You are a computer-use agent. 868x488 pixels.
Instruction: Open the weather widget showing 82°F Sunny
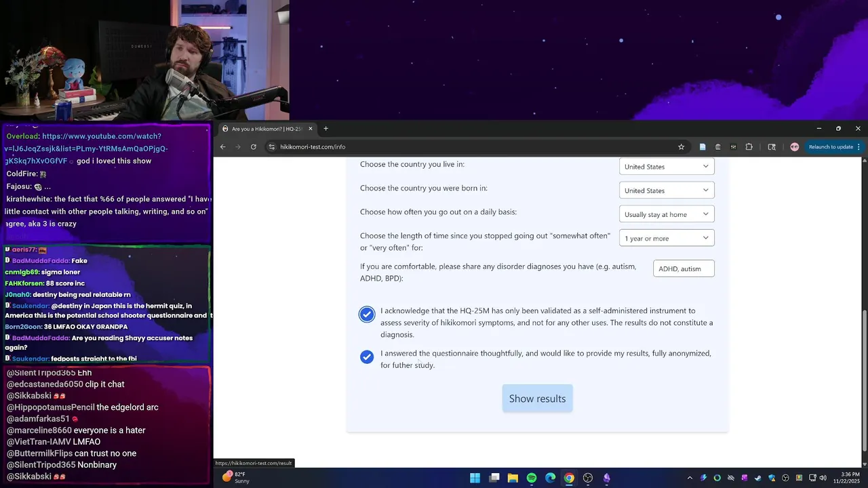point(236,478)
